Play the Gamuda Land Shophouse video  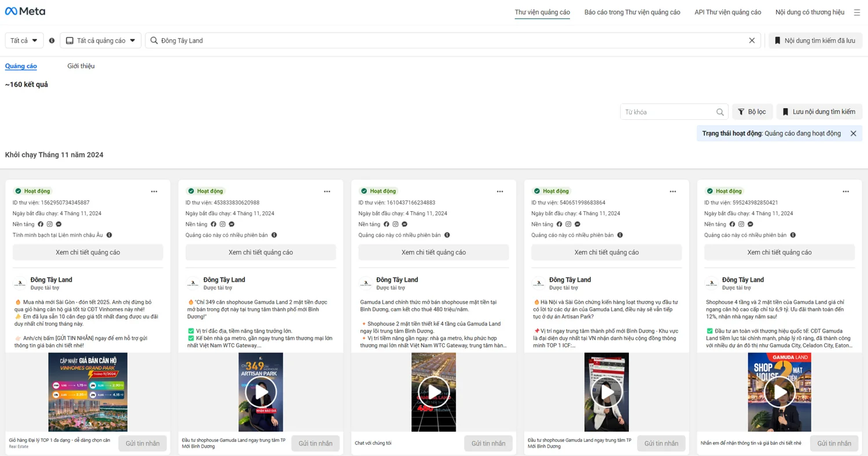tap(779, 392)
